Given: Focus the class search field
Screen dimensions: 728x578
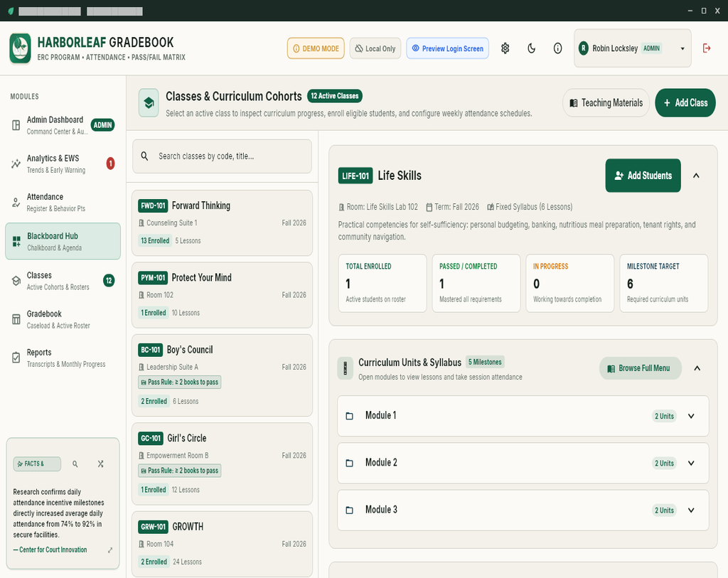Looking at the screenshot, I should (223, 156).
